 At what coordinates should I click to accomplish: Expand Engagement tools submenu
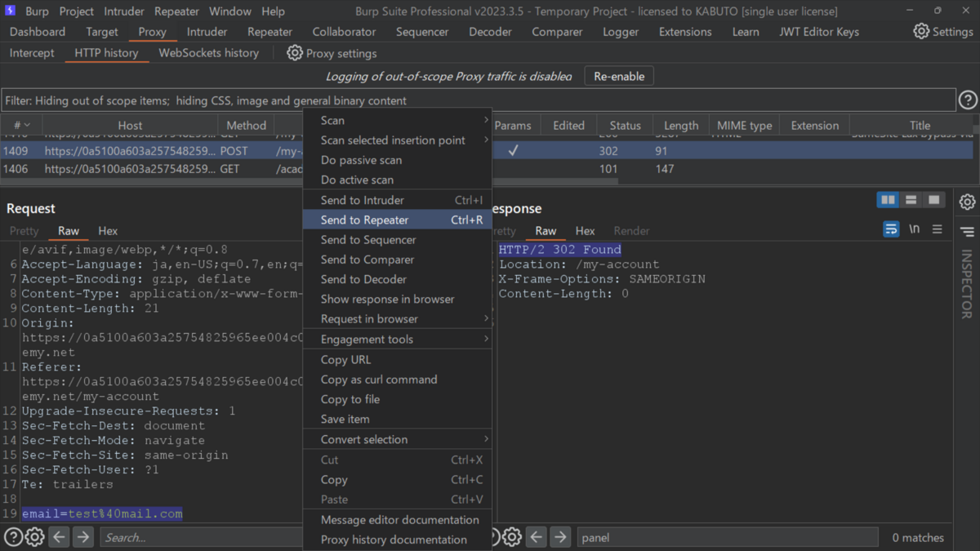tap(397, 340)
